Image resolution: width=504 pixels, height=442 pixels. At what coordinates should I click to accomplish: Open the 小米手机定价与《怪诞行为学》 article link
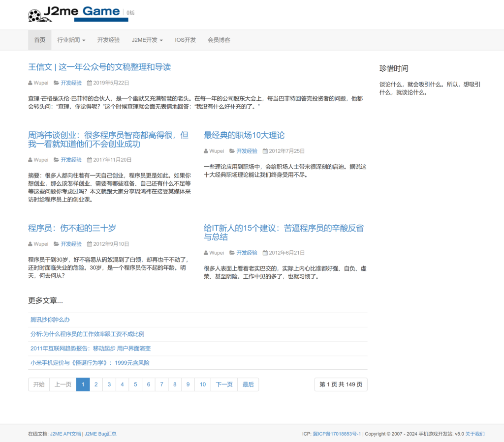pyautogui.click(x=90, y=363)
